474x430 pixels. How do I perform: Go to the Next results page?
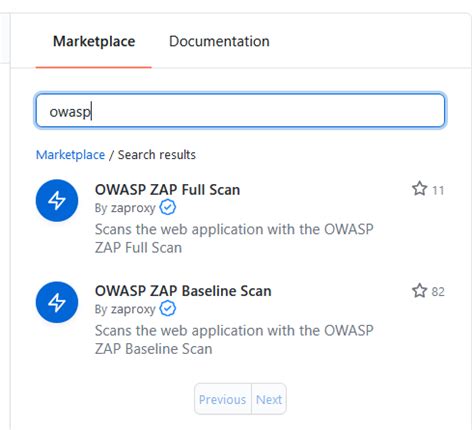point(269,399)
